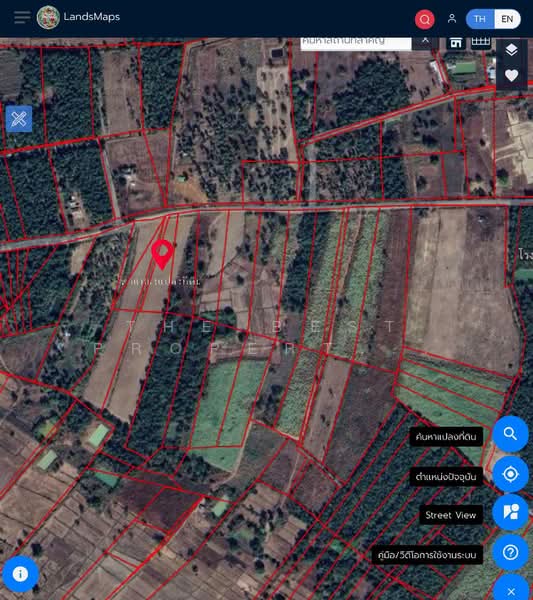Click the LandsMaps logo emblem

point(48,17)
